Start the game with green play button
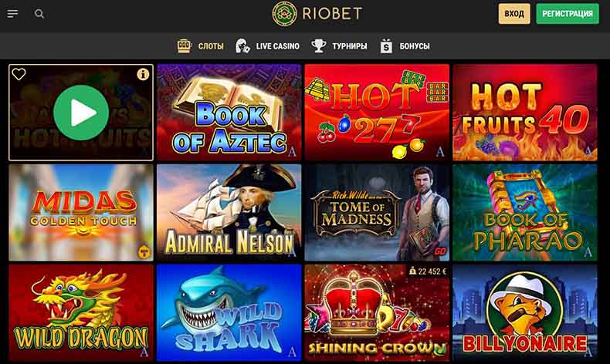 point(81,113)
